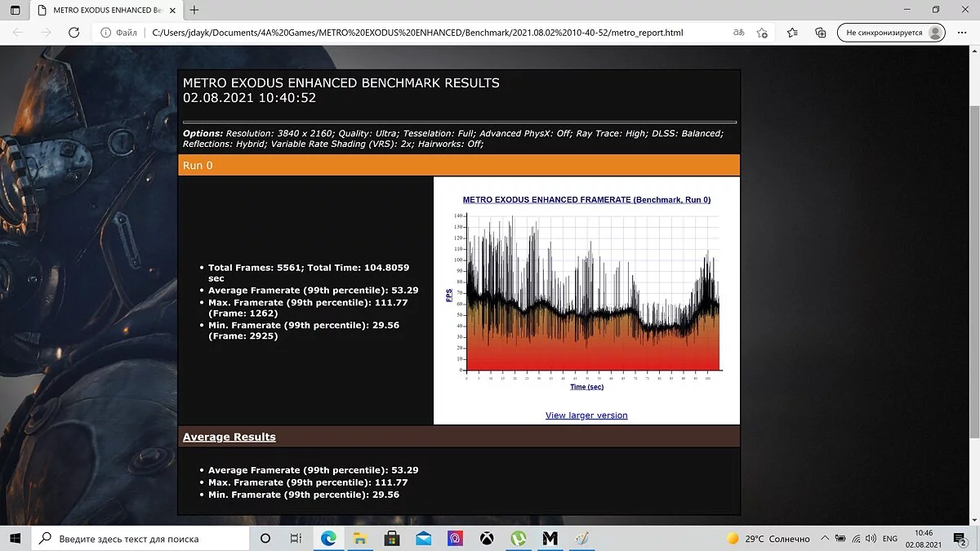
Task: Open a new browser tab
Action: click(x=194, y=10)
